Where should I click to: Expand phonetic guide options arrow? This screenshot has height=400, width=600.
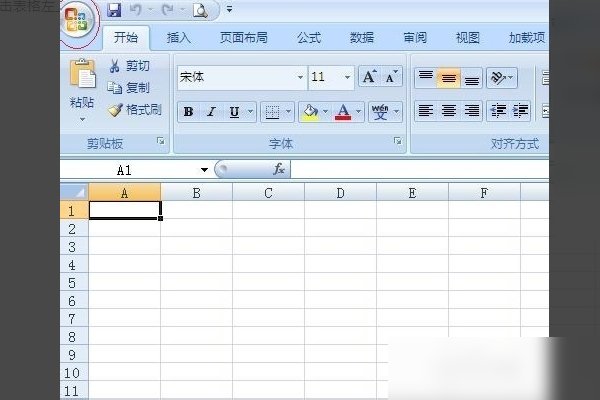[x=396, y=112]
